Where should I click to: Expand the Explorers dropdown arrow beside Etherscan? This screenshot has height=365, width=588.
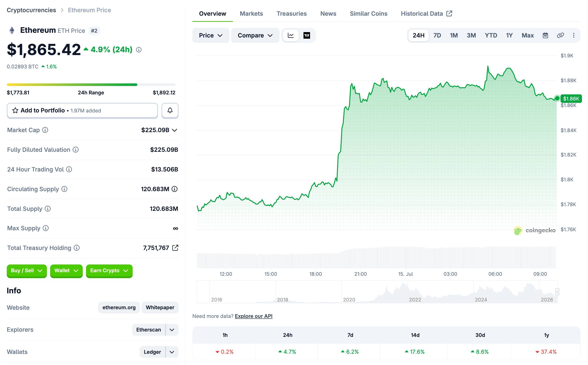172,330
